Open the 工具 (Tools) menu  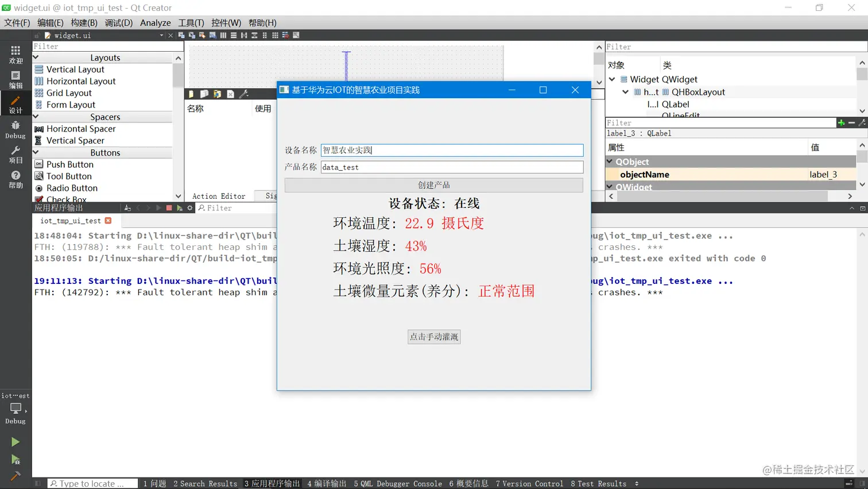point(191,23)
